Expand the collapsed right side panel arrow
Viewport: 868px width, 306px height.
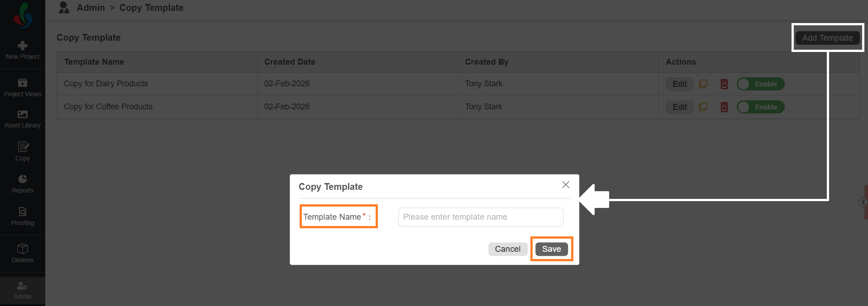(x=863, y=202)
